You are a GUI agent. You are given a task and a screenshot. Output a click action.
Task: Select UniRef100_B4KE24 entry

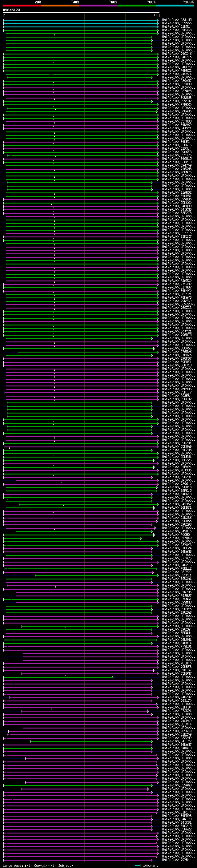[x=177, y=142]
